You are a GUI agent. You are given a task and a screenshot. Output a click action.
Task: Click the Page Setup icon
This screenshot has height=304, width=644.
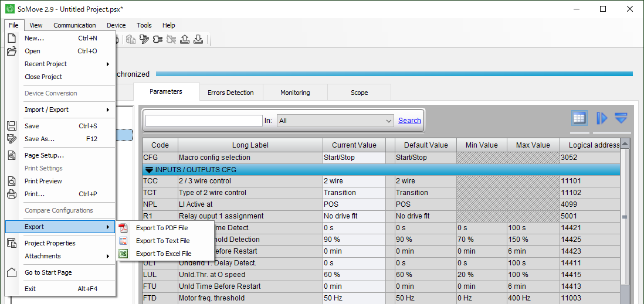[12, 155]
